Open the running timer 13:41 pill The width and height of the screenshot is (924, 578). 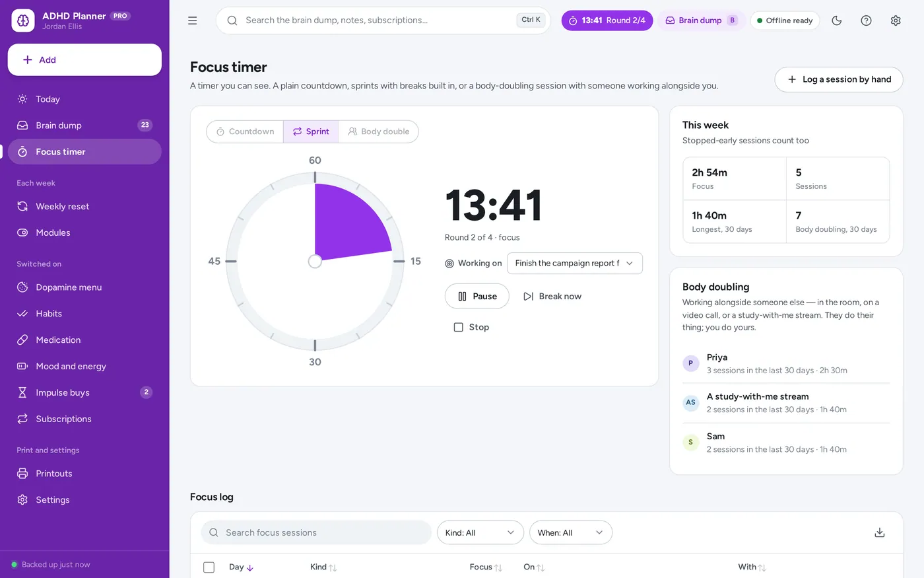pyautogui.click(x=607, y=20)
